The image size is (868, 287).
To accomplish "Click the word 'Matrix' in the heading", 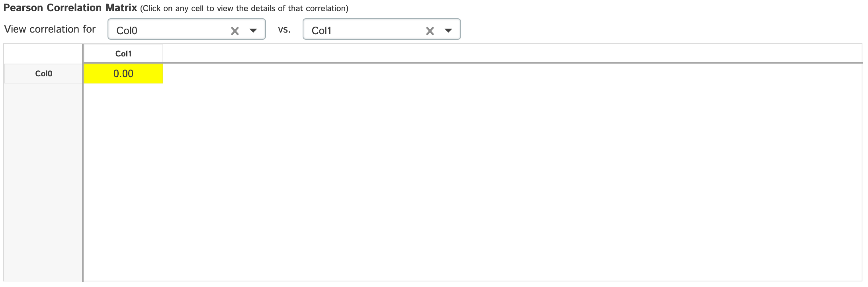I will click(x=121, y=8).
